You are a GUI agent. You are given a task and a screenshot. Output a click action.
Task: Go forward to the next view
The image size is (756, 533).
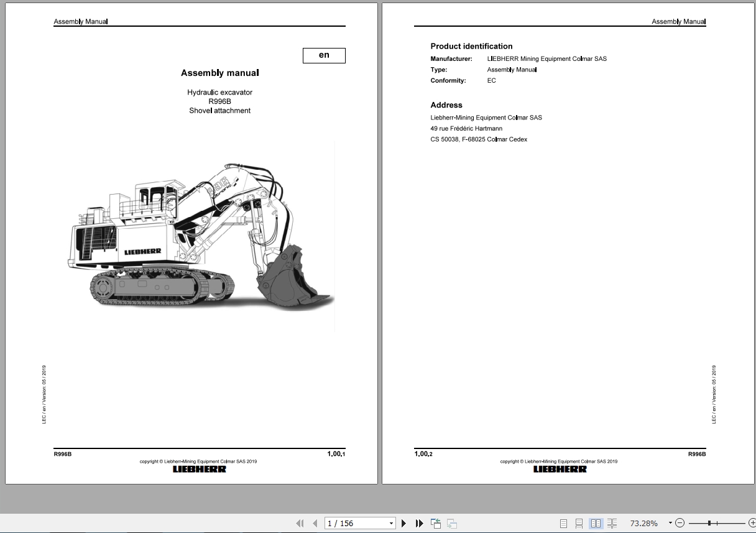tap(451, 523)
